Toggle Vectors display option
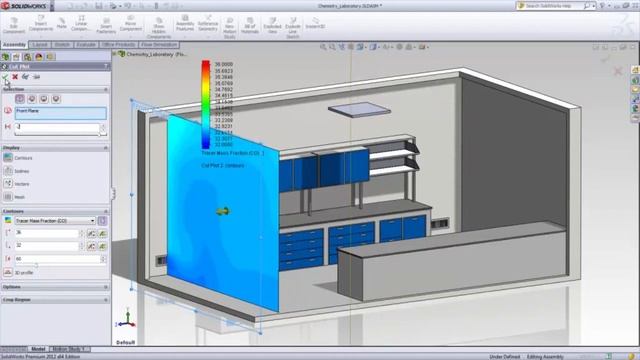 [8, 184]
